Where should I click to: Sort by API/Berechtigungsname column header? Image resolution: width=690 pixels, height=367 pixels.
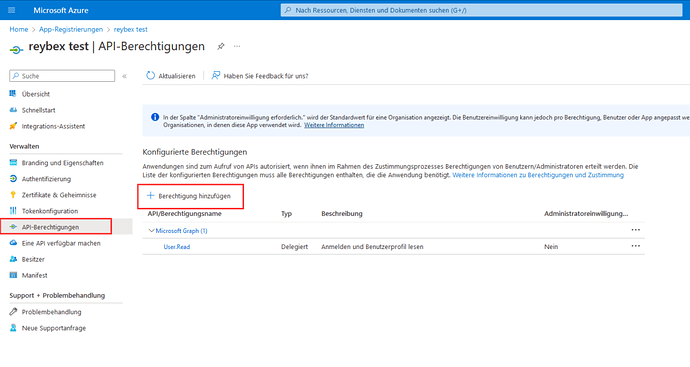pos(185,214)
